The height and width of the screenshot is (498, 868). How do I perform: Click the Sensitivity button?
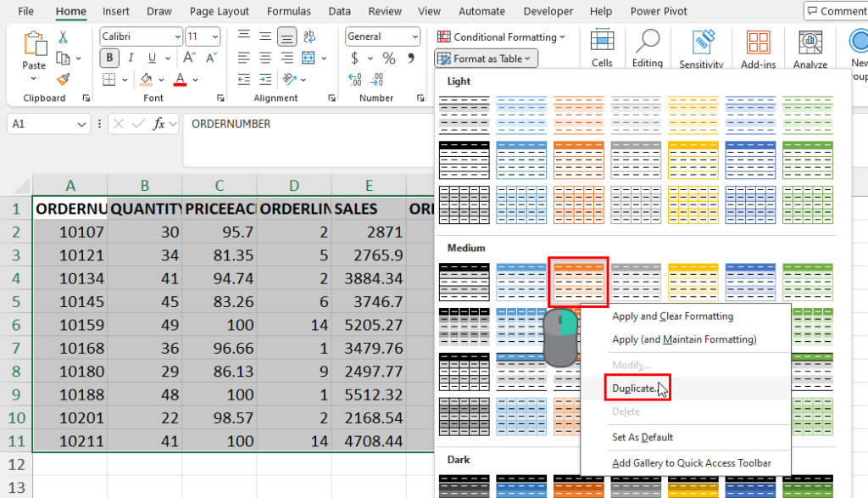(701, 48)
